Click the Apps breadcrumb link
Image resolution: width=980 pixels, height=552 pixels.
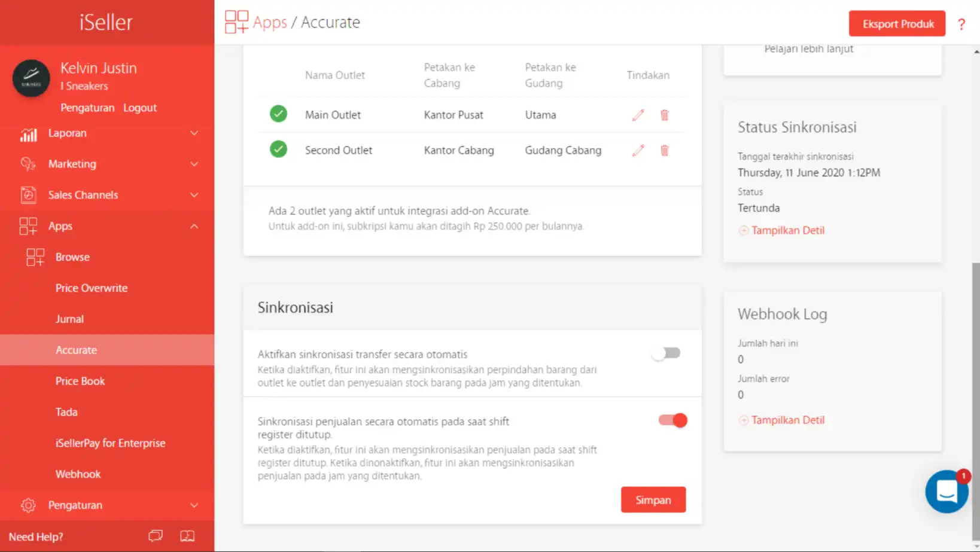[270, 22]
